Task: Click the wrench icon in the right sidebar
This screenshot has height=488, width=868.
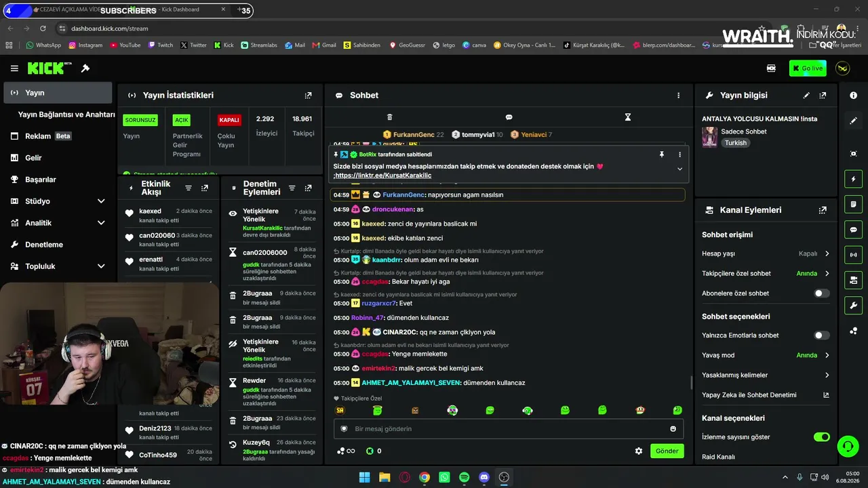Action: coord(853,305)
